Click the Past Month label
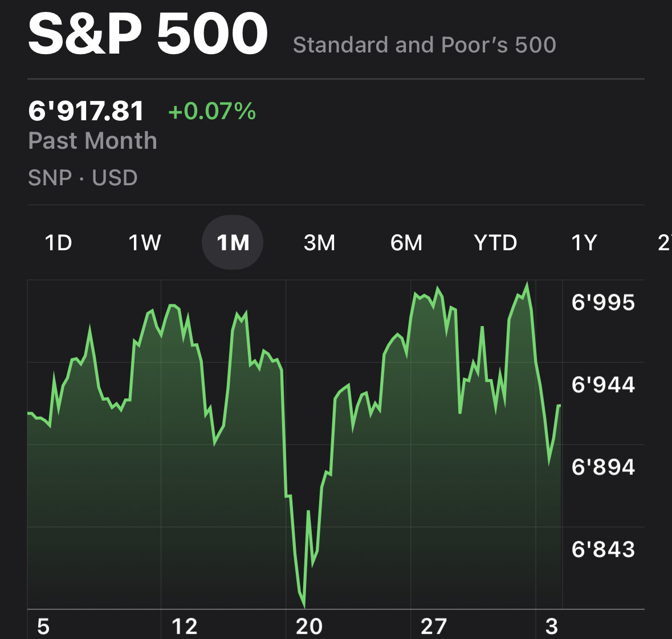This screenshot has height=639, width=672. [92, 141]
